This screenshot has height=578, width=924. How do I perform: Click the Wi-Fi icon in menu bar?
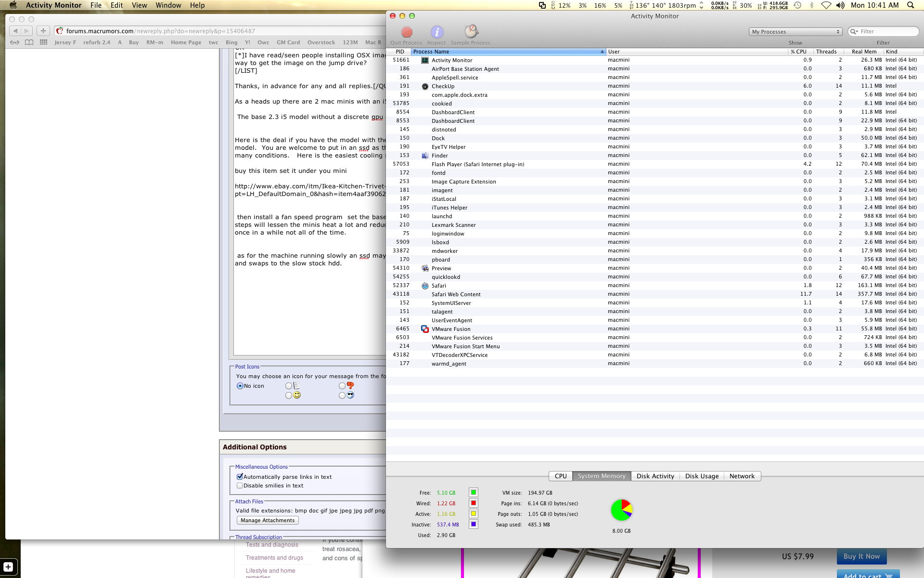[x=826, y=5]
